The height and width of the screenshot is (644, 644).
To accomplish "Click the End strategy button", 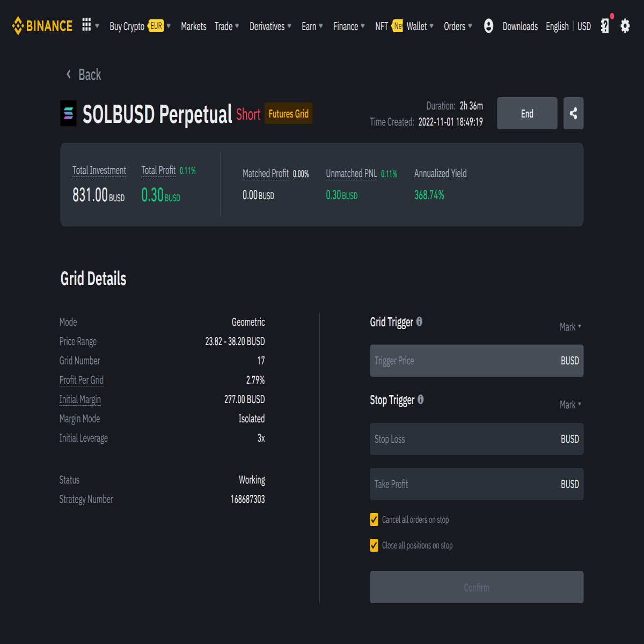I will [x=527, y=113].
